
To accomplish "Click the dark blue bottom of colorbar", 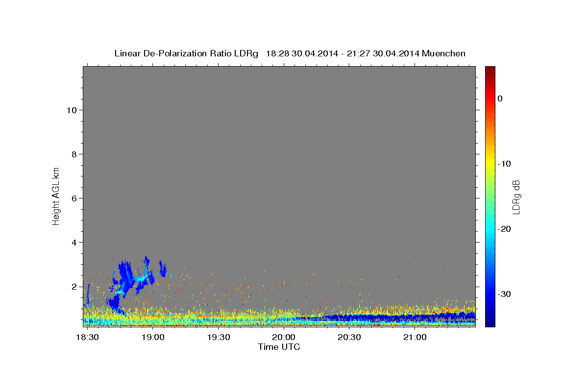I will (x=490, y=321).
